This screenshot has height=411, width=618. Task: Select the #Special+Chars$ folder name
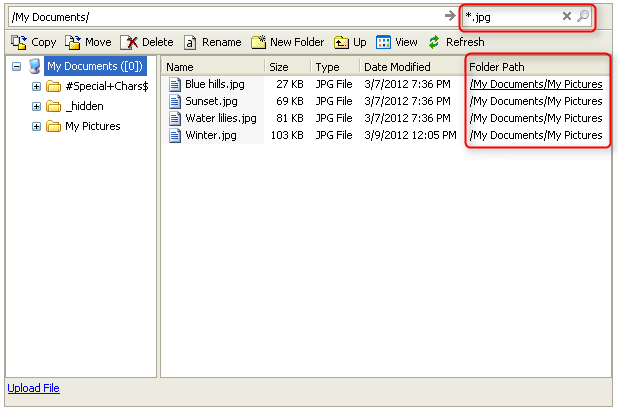click(107, 86)
